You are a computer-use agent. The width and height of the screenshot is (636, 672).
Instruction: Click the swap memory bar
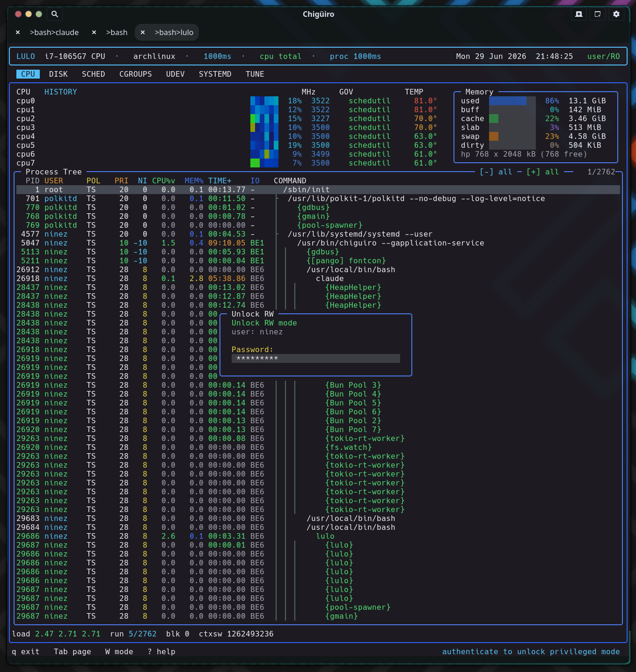coord(512,136)
